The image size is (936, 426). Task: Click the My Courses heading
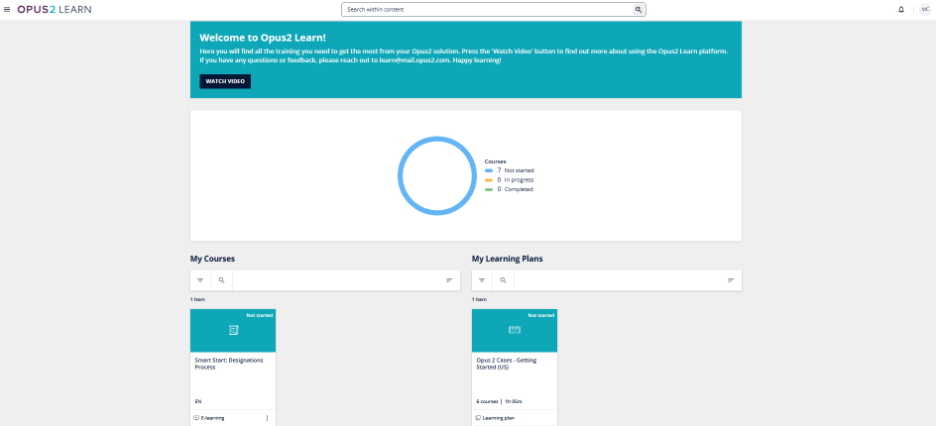[x=213, y=259]
